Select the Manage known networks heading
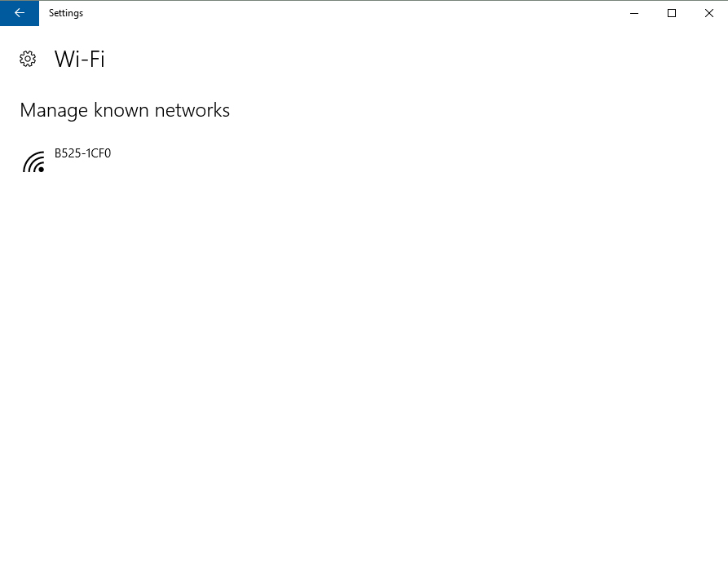Viewport: 728px width, 584px height. pos(124,110)
